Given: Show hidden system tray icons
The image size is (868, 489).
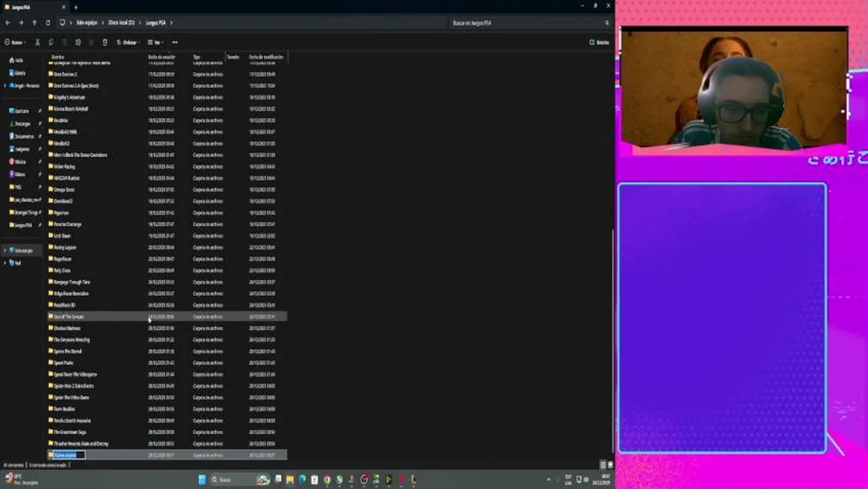Looking at the screenshot, I should tap(549, 479).
